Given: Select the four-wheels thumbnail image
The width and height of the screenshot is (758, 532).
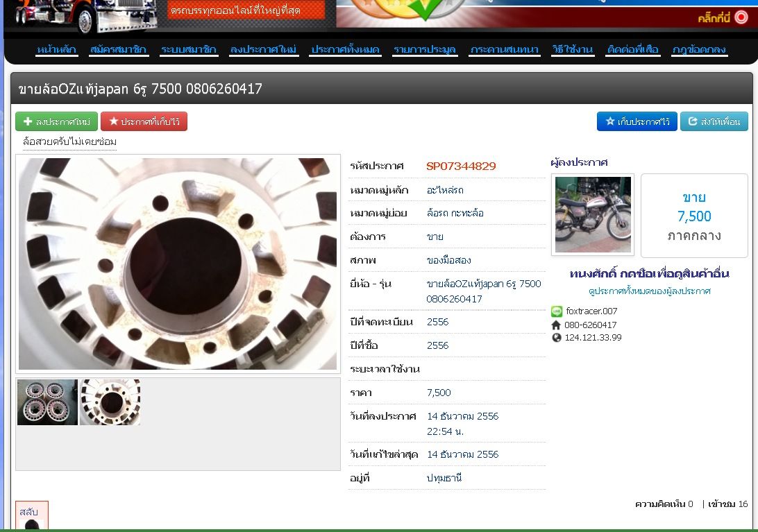Looking at the screenshot, I should coord(47,402).
